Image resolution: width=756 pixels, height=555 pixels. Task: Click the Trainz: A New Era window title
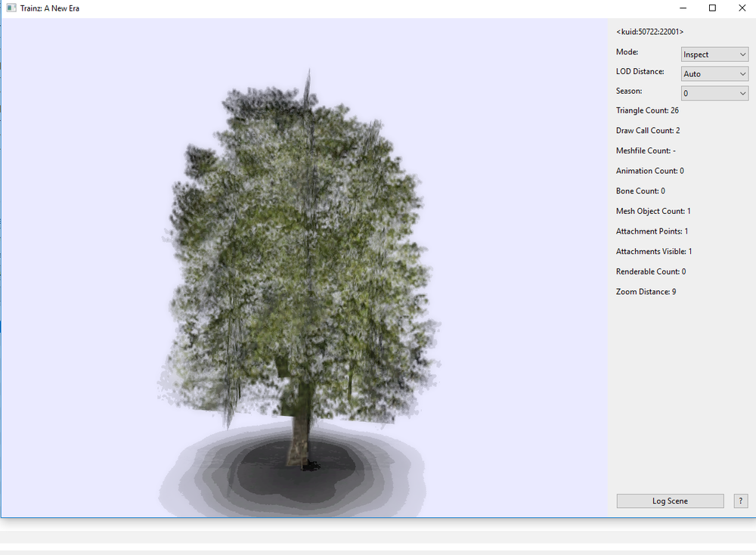[50, 8]
